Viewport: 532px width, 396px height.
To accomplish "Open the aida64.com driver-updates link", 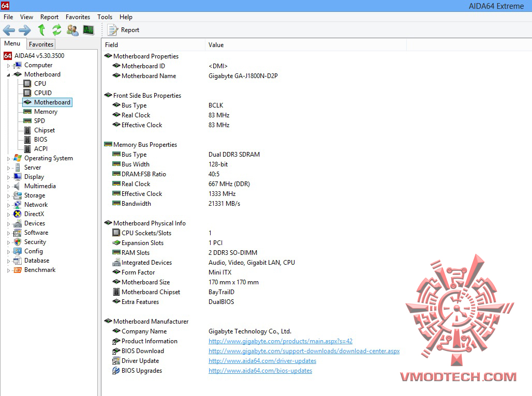I will pyautogui.click(x=262, y=361).
